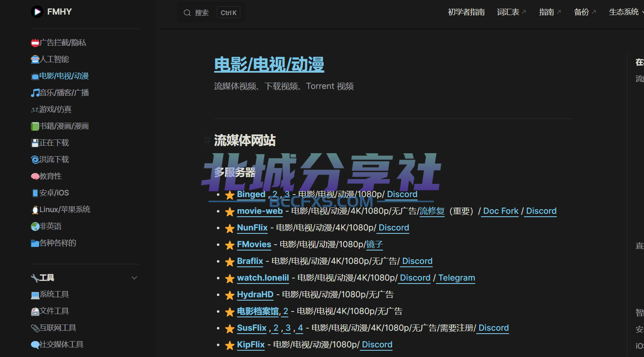Open 电影档案馆 mirror link 2
Image resolution: width=644 pixels, height=357 pixels.
286,311
